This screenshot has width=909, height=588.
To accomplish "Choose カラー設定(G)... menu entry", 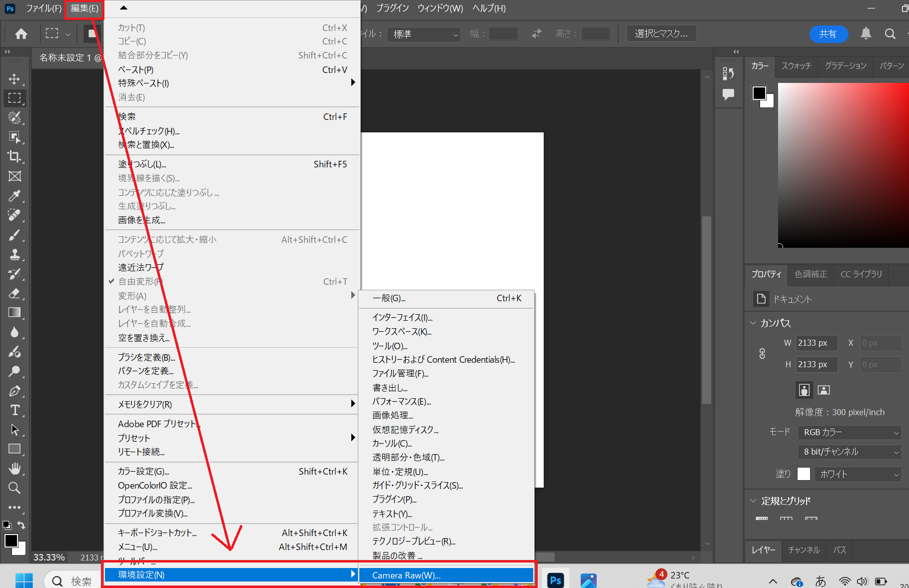I will coord(231,471).
